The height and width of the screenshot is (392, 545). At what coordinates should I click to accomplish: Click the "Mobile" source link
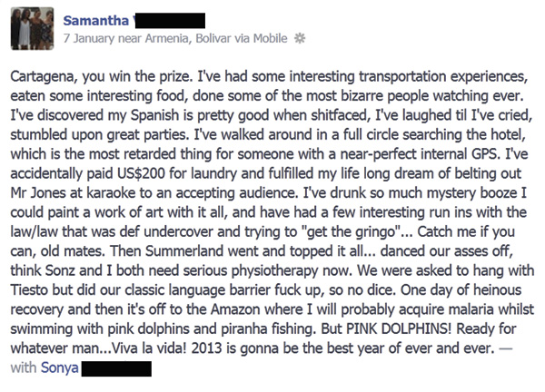point(270,38)
